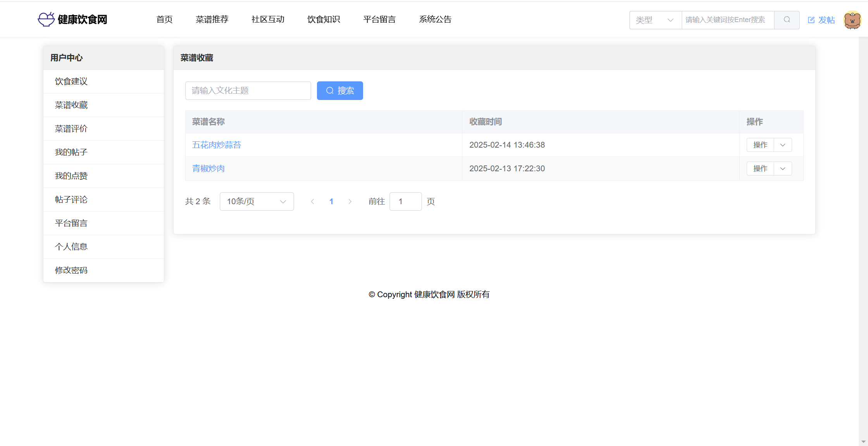Open the 青椒炒肉 recipe link
Viewport: 868px width, 446px height.
[x=208, y=169]
